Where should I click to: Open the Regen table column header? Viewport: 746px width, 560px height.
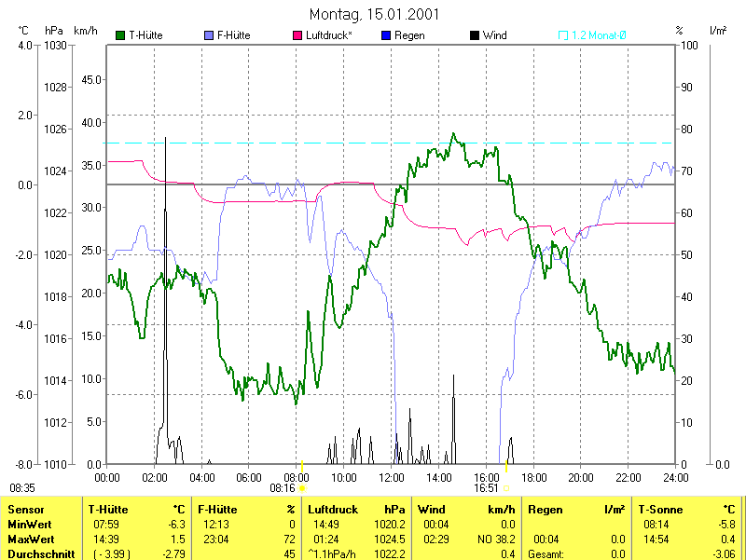[x=546, y=510]
